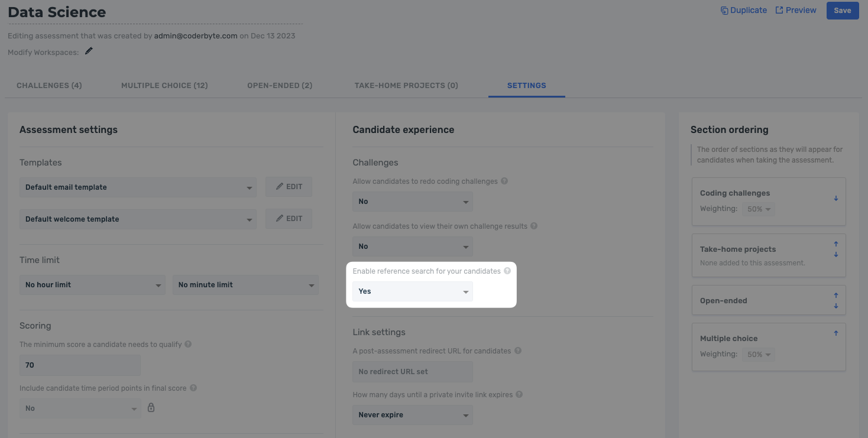The width and height of the screenshot is (868, 438).
Task: Click the lock icon beside time period points
Action: click(x=151, y=407)
